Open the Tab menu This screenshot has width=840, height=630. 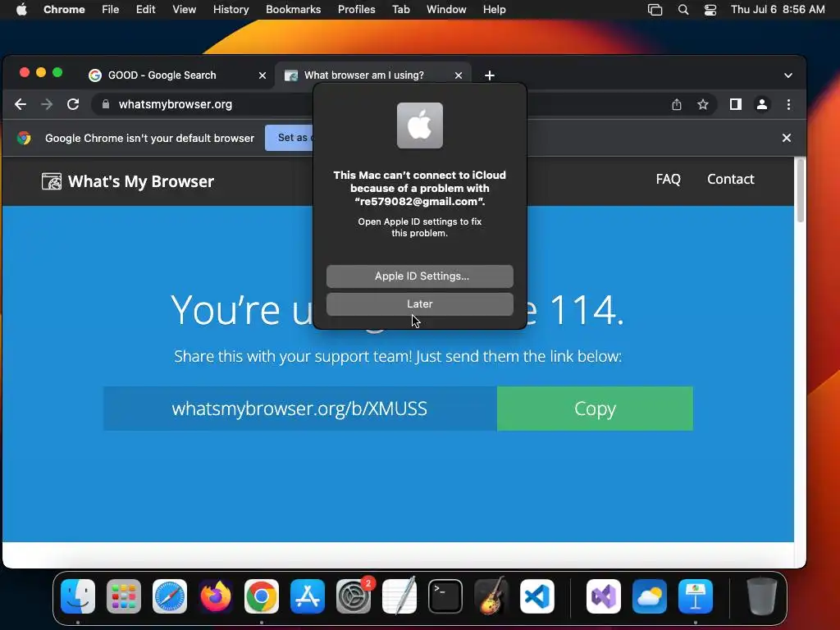pyautogui.click(x=400, y=10)
